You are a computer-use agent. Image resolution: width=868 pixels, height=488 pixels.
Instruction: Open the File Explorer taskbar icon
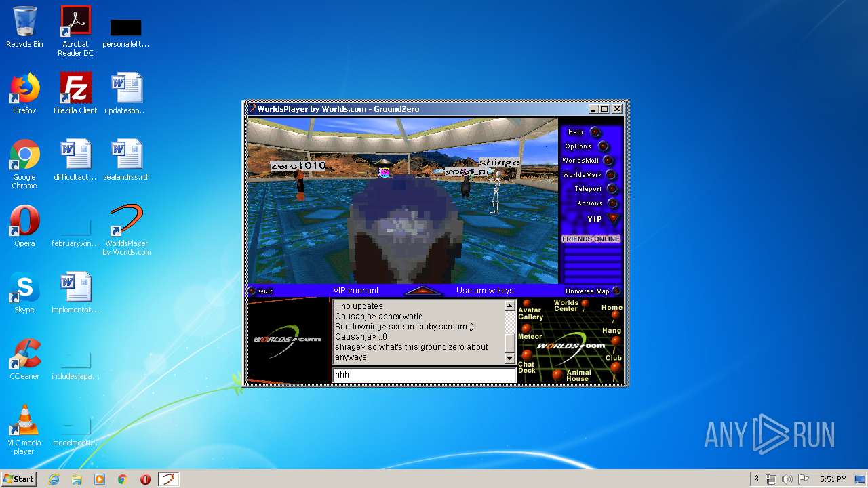tap(77, 479)
